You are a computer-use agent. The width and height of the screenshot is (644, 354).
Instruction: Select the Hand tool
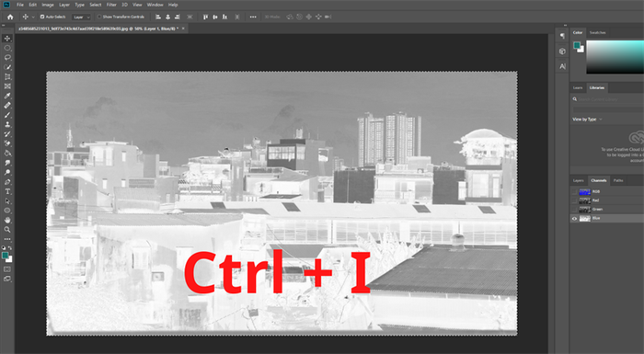click(7, 220)
